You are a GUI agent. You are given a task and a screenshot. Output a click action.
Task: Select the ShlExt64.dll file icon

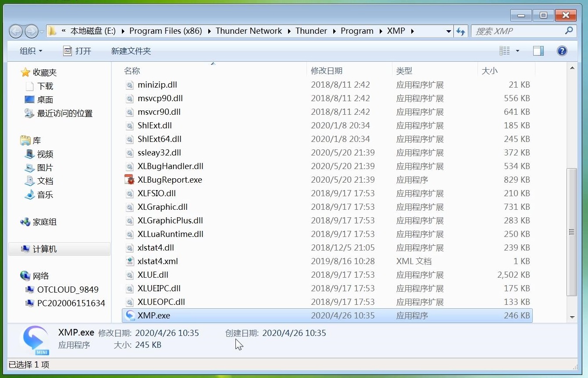point(130,139)
